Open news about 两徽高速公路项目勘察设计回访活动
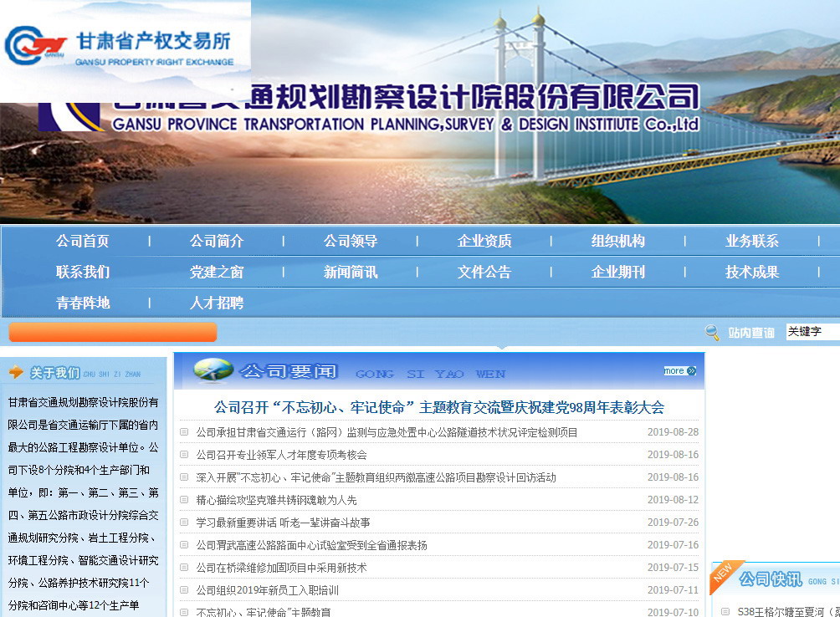Viewport: 840px width, 617px height. click(x=376, y=477)
